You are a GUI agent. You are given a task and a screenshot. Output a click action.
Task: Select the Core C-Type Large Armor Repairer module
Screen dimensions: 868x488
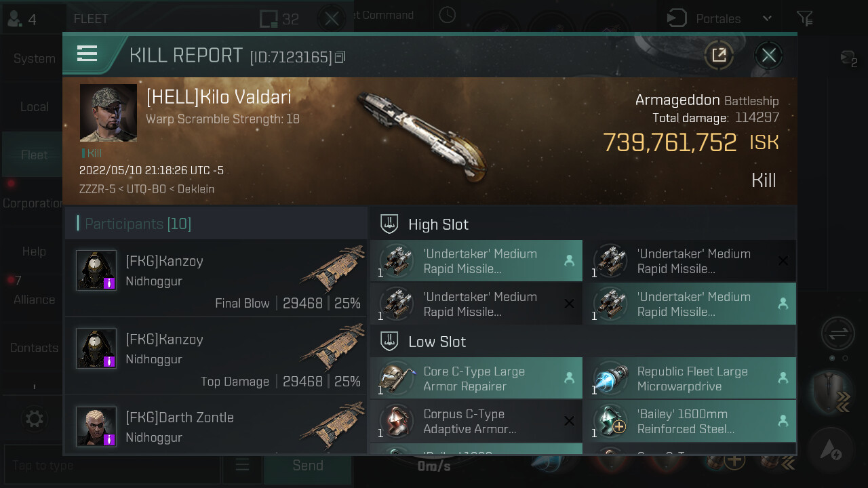(x=476, y=378)
